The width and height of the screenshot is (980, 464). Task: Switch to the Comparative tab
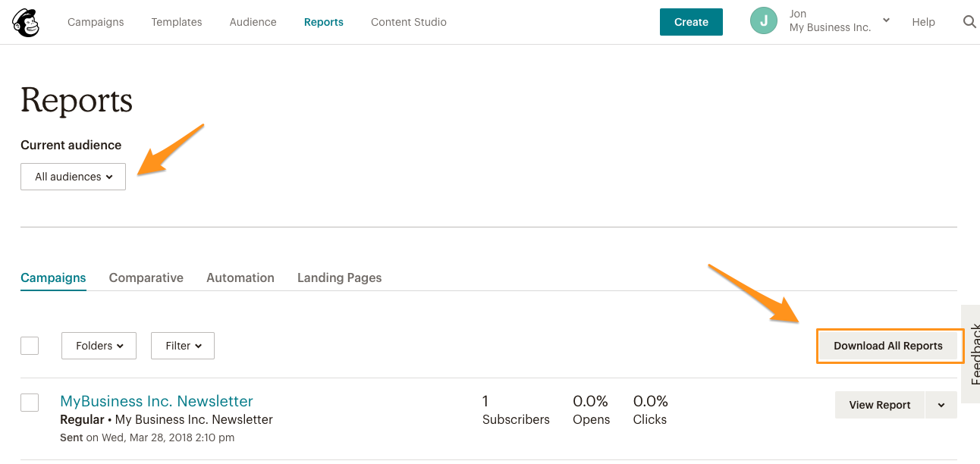(x=146, y=277)
